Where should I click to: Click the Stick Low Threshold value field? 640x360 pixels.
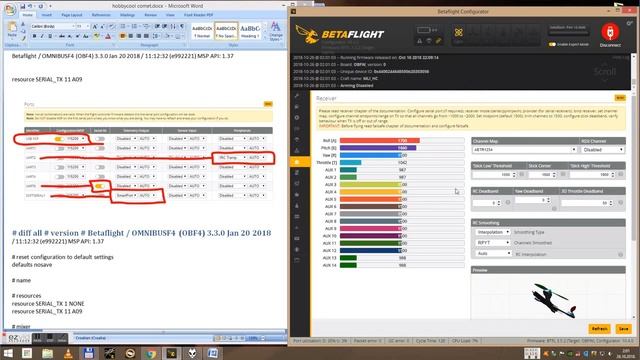[x=493, y=175]
